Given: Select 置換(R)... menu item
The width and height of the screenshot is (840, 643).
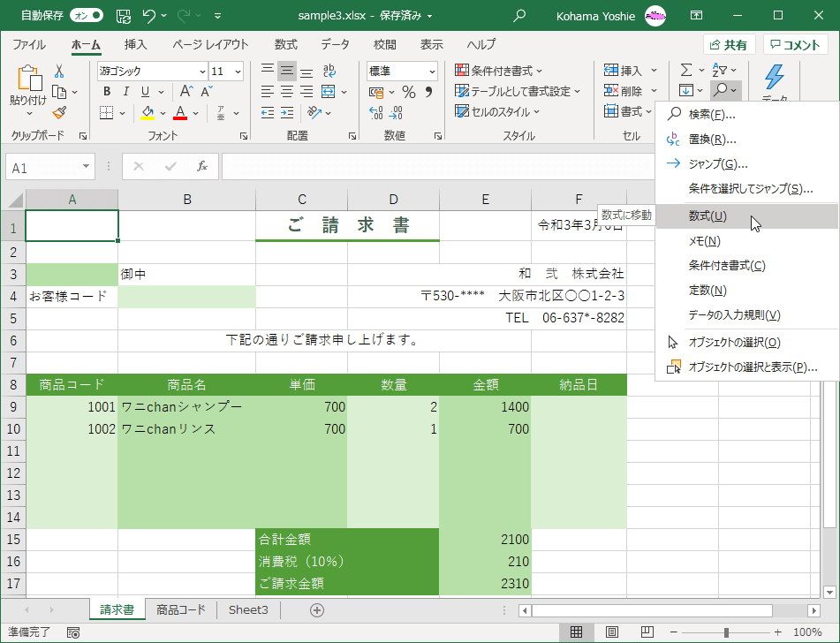Looking at the screenshot, I should (746, 140).
